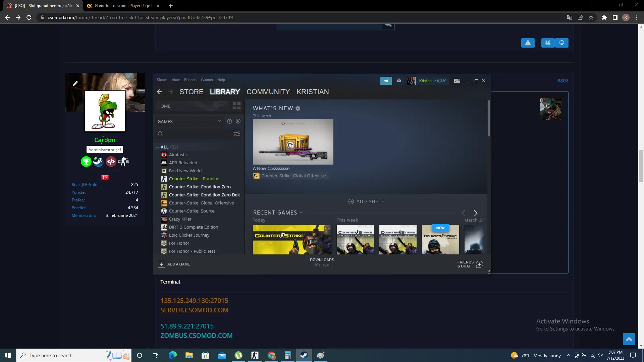Open Chrome tab search dropdown arrow
The width and height of the screenshot is (644, 362).
coord(590,5)
